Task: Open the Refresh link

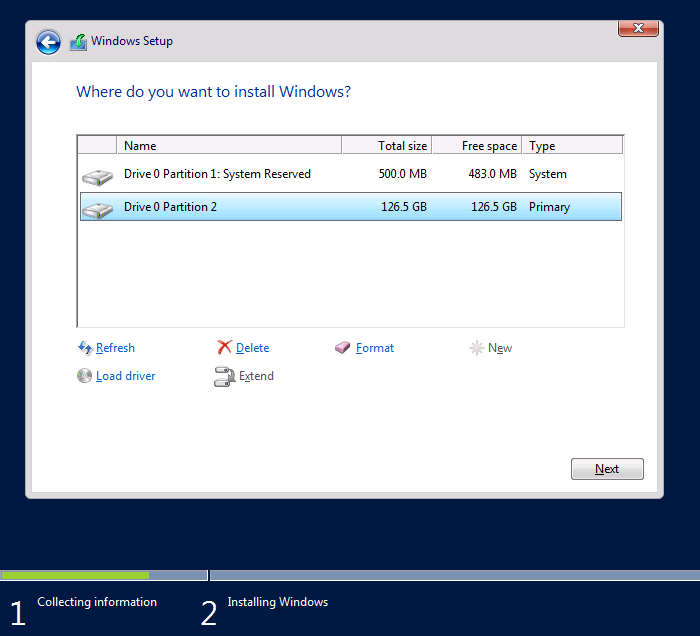Action: point(115,348)
